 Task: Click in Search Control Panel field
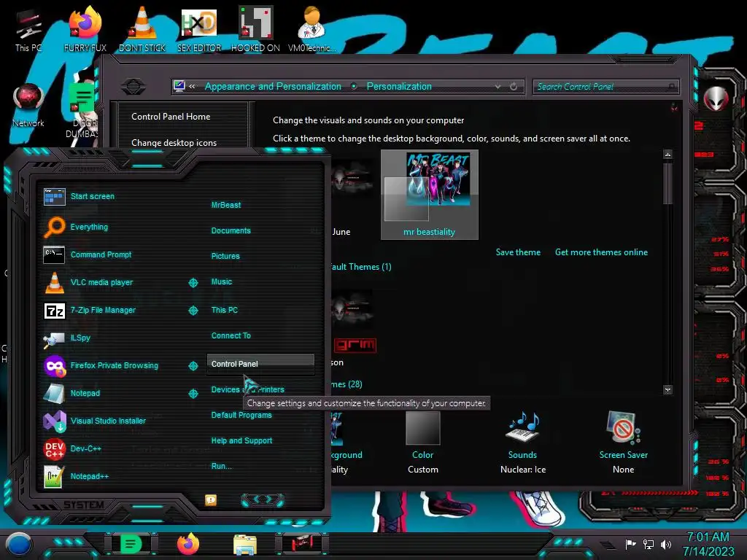606,87
